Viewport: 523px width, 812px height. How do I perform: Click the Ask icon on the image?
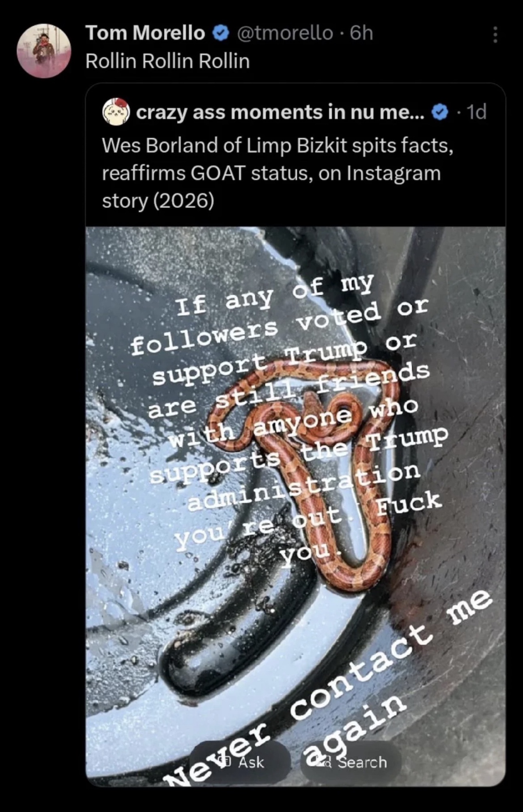224,762
